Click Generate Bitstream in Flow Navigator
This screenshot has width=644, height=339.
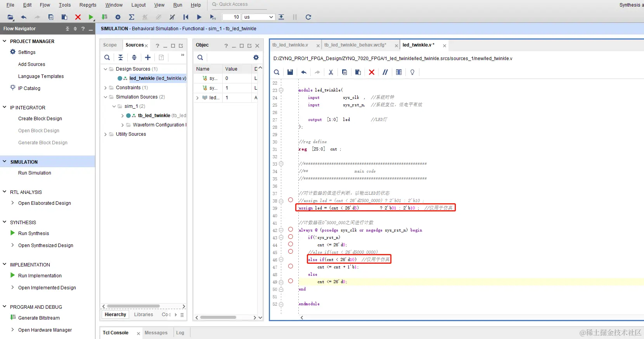click(39, 318)
